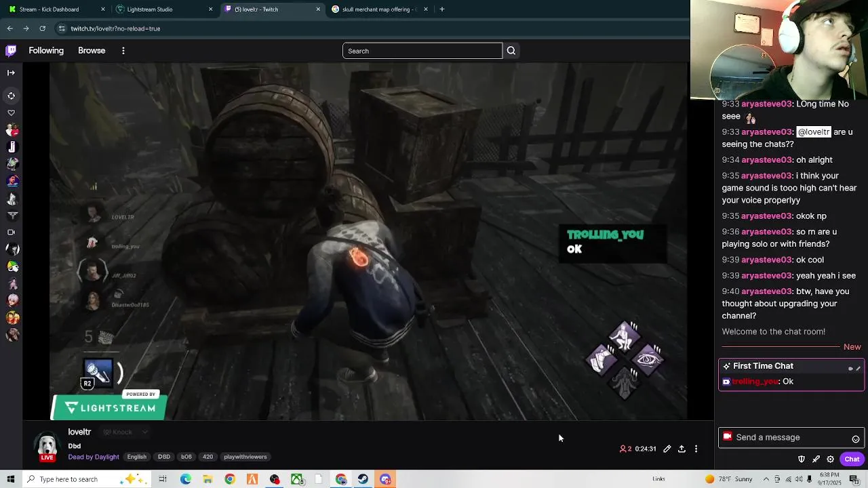Click the camera recommended-channels sidebar icon
This screenshot has width=868, height=488.
11,232
